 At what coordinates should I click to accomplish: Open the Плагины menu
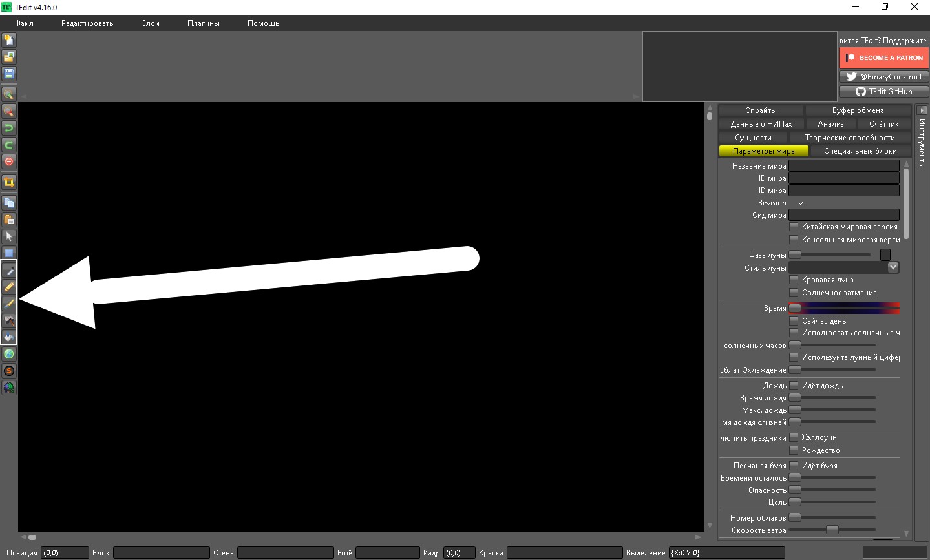click(x=204, y=23)
